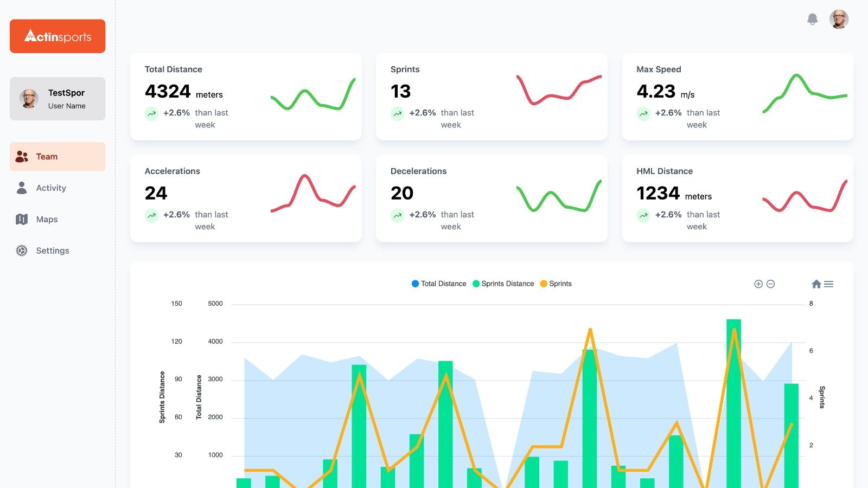
Task: Open the Activity menu item
Action: [58, 188]
